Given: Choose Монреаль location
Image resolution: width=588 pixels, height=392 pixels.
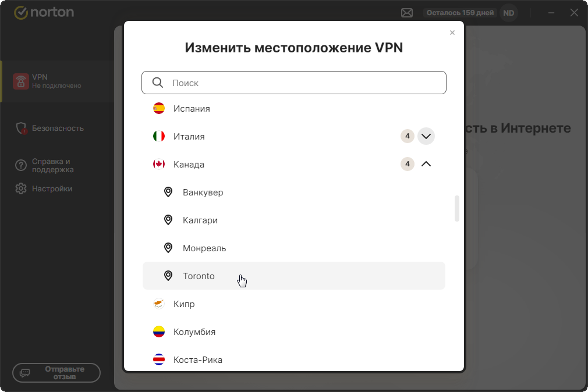Looking at the screenshot, I should (x=204, y=248).
